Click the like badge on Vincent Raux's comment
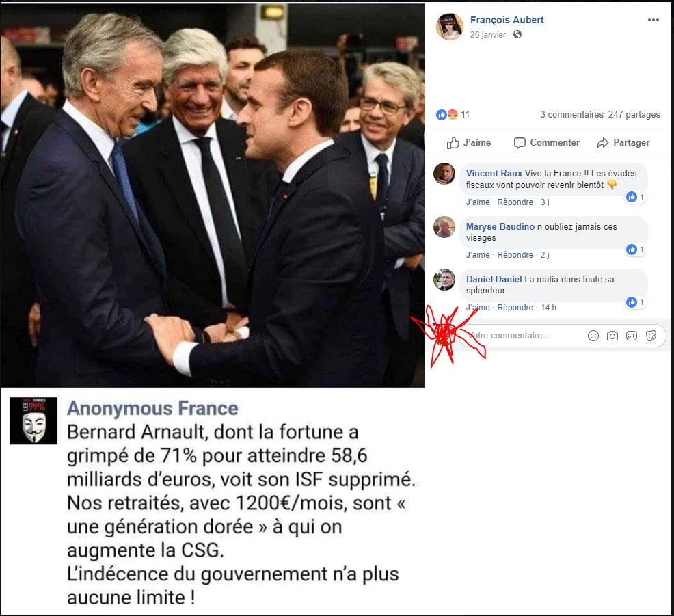This screenshot has width=674, height=616. pos(635,197)
